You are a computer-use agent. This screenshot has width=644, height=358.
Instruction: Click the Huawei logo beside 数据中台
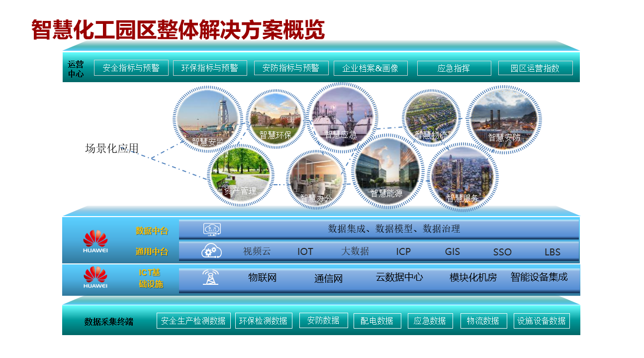pyautogui.click(x=95, y=241)
